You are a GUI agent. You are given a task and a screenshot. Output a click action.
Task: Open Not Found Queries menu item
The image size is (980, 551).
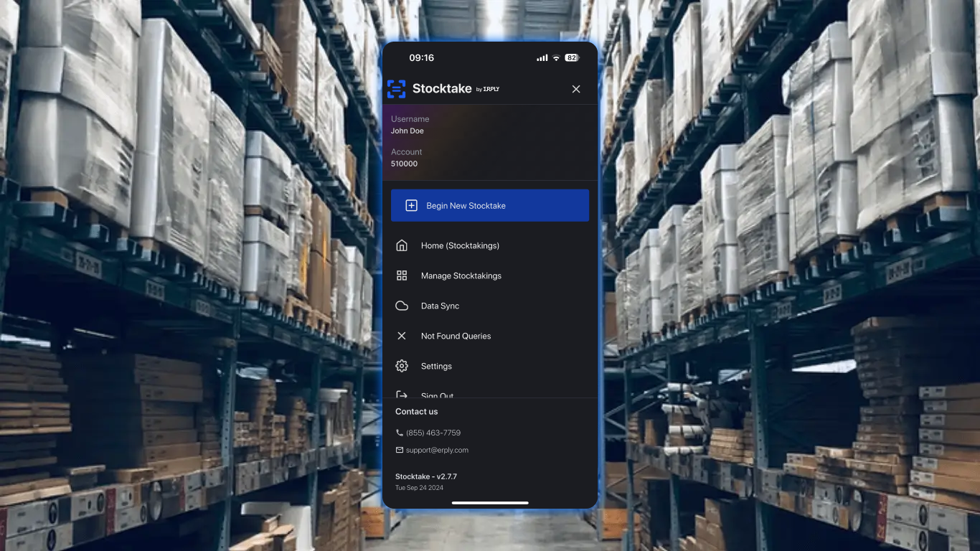(x=490, y=336)
